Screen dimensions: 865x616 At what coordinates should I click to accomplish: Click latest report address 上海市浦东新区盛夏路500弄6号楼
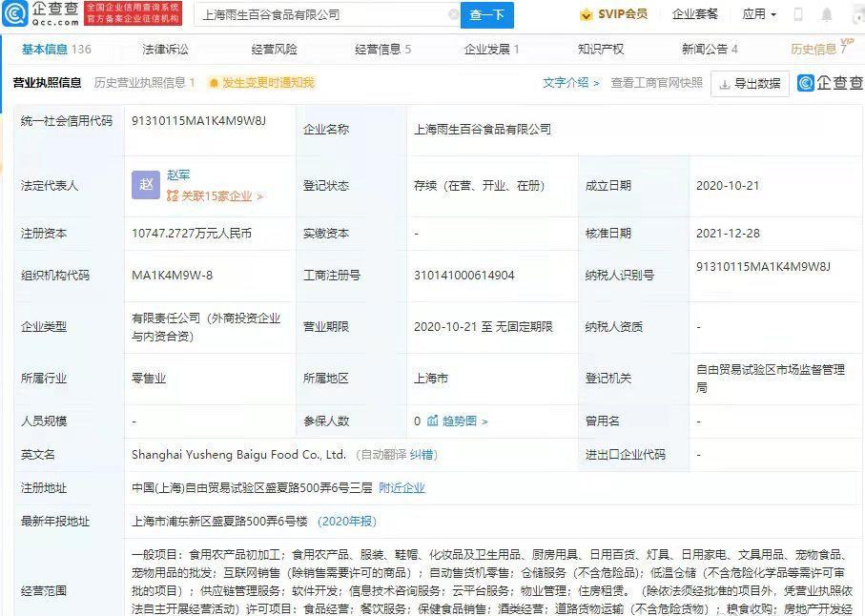point(219,522)
